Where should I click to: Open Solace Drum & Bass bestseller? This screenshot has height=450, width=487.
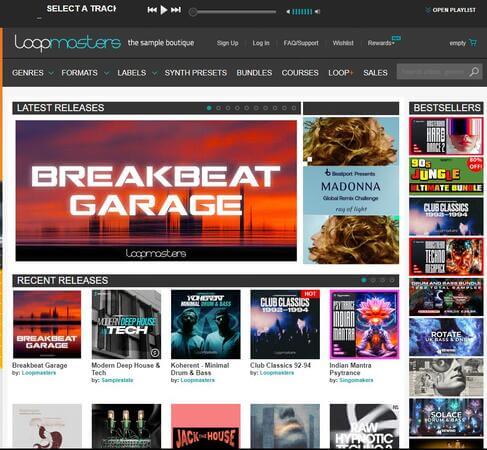[446, 417]
